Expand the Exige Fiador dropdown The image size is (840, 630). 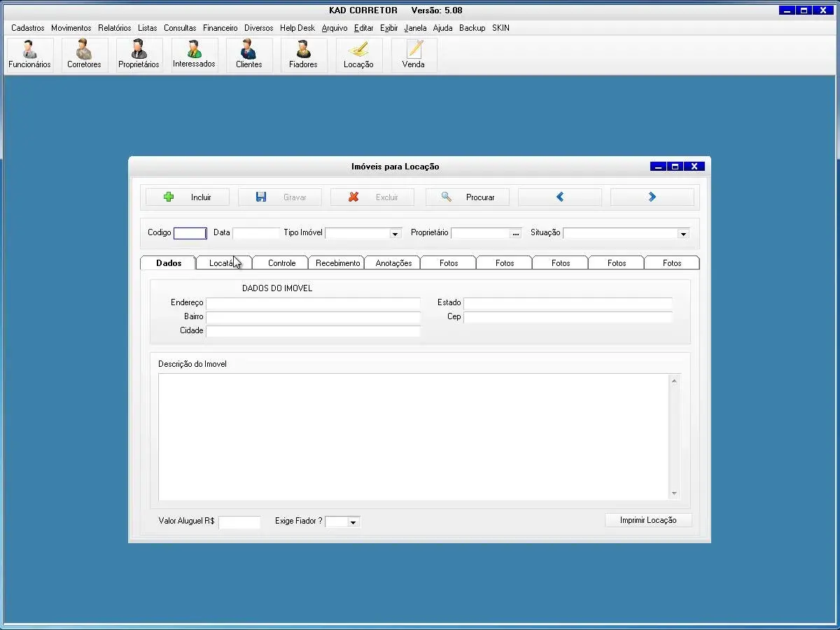[353, 522]
